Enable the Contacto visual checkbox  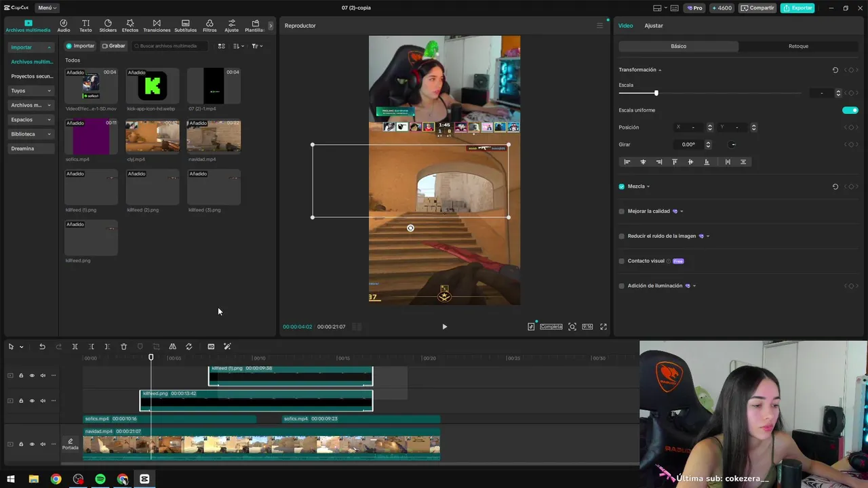tap(621, 261)
